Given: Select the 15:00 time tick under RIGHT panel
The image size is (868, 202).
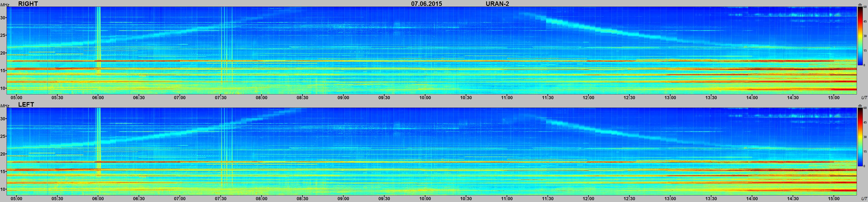Looking at the screenshot, I should pyautogui.click(x=834, y=98).
